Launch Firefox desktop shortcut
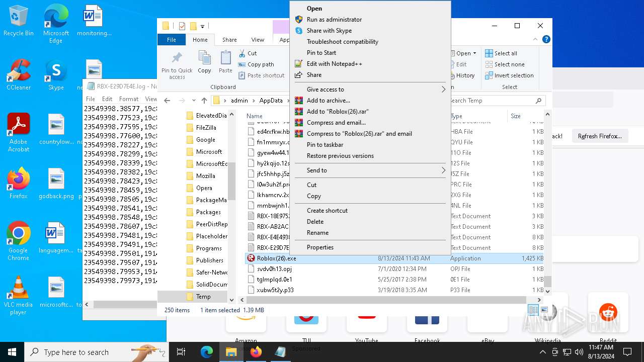This screenshot has height=362, width=644. (18, 184)
